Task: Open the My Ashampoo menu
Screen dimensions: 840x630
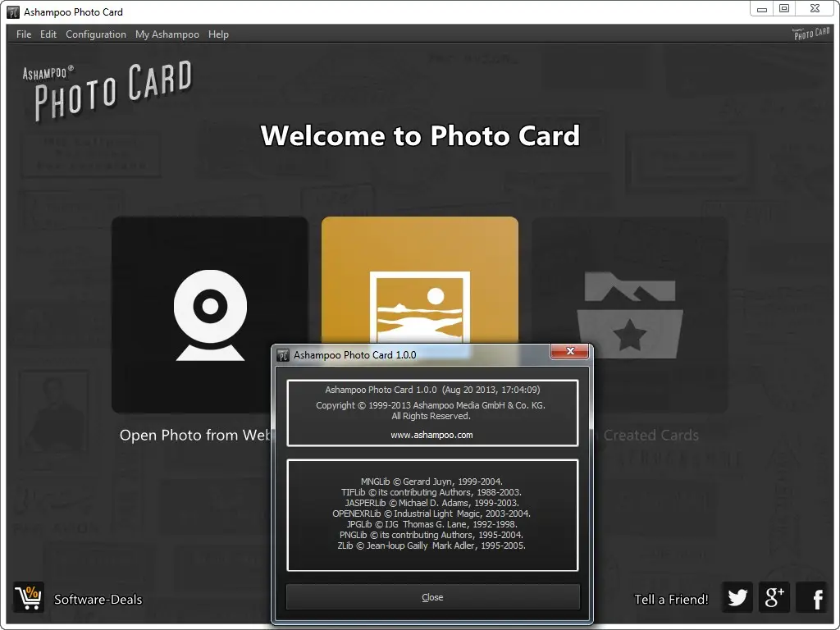Action: tap(167, 34)
